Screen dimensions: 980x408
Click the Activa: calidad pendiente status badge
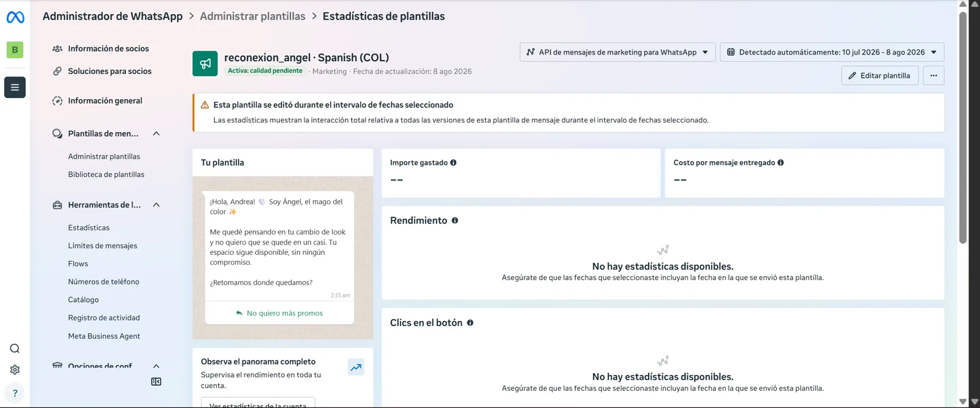click(265, 71)
